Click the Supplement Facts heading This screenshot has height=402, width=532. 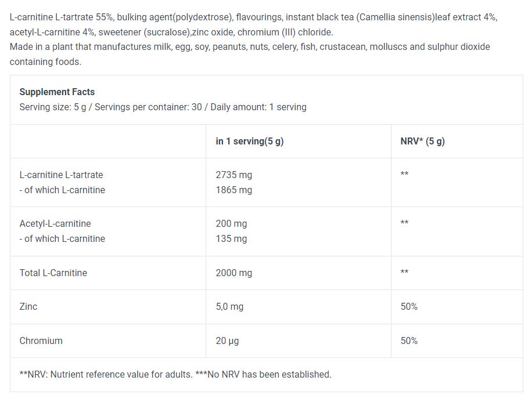pyautogui.click(x=57, y=92)
